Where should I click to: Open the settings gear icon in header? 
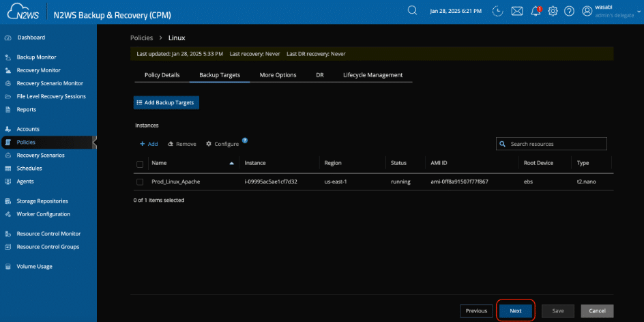(553, 12)
